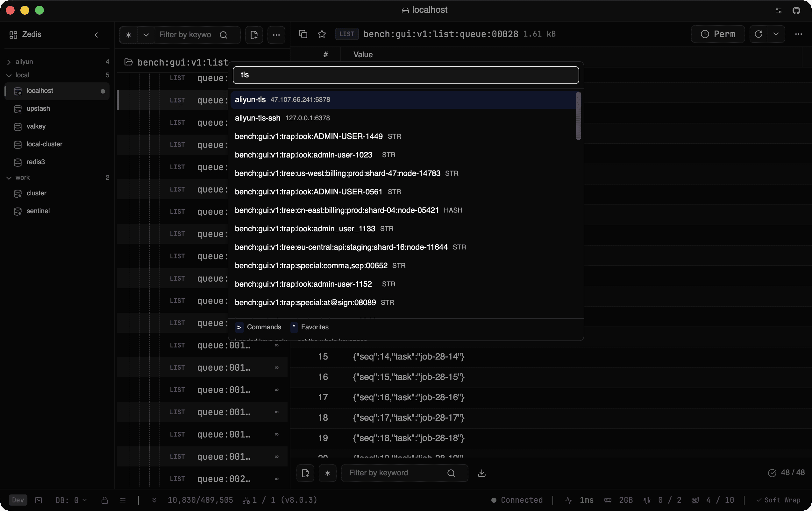Viewport: 812px width, 511px height.
Task: Refresh the key value
Action: coord(759,34)
